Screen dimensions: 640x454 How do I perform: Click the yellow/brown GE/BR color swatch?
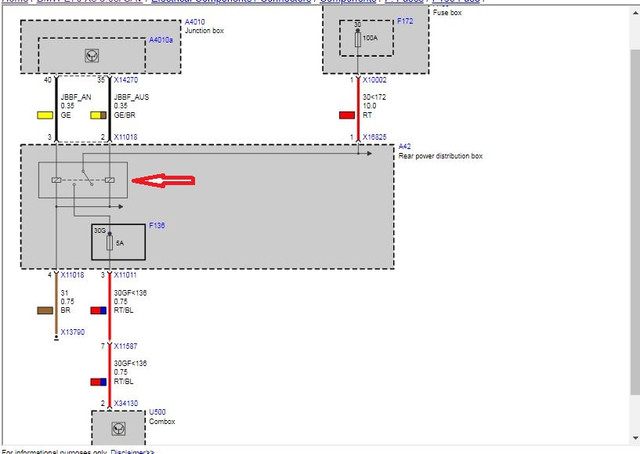(x=98, y=115)
